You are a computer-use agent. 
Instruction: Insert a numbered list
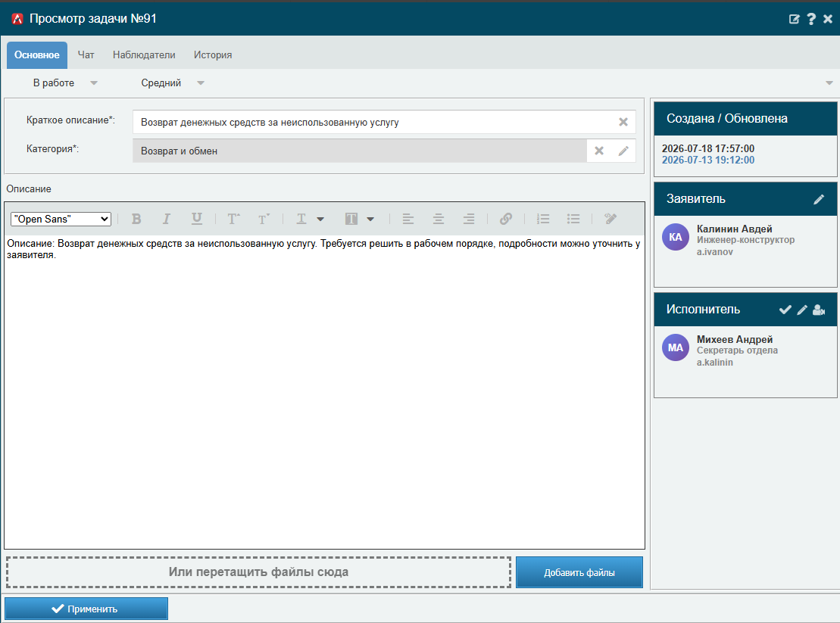[543, 219]
